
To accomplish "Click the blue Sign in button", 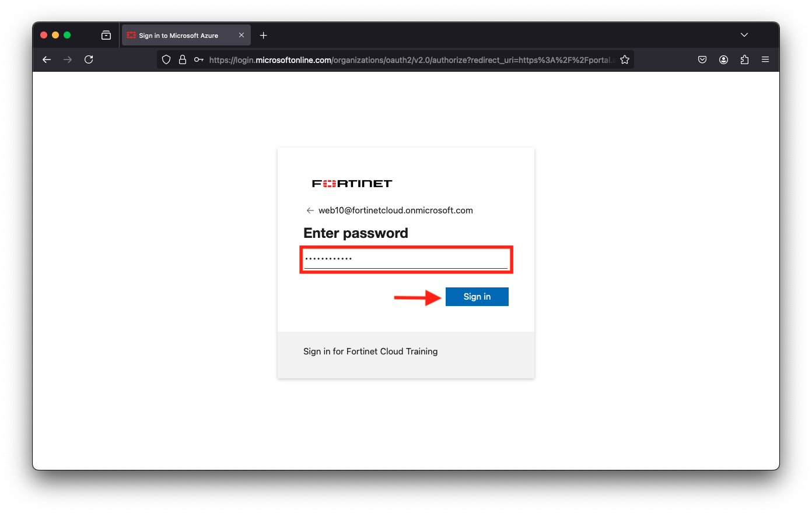I will coord(477,297).
